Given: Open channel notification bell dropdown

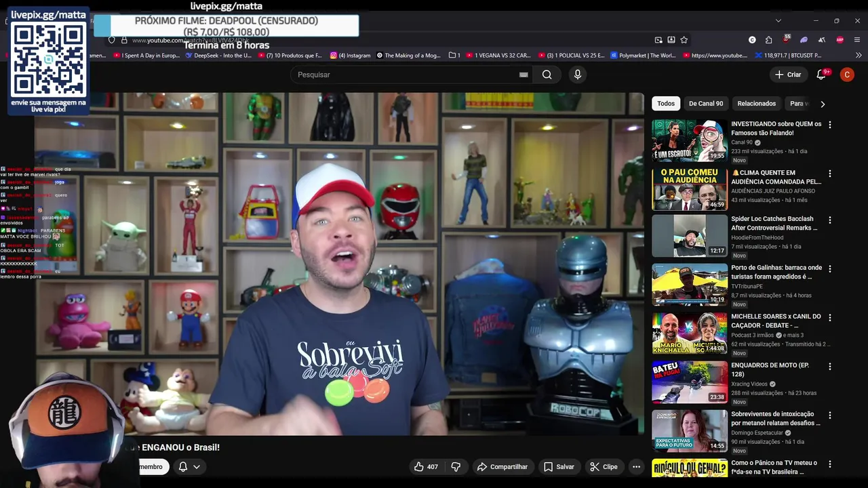Looking at the screenshot, I should [189, 466].
